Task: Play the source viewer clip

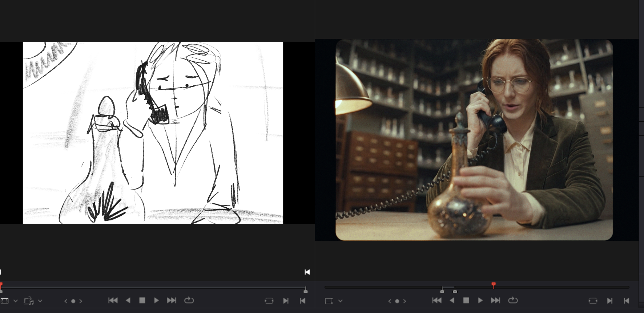Action: [156, 300]
